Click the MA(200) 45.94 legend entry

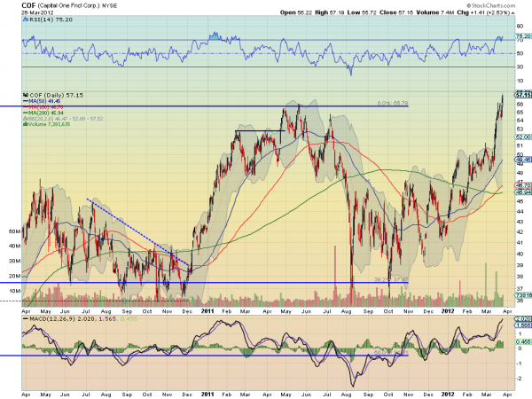coord(46,113)
